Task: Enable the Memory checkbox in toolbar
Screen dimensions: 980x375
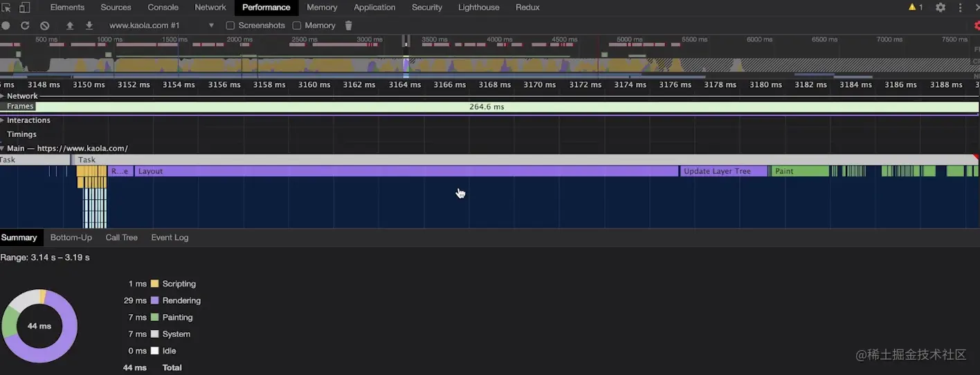Action: [x=297, y=26]
